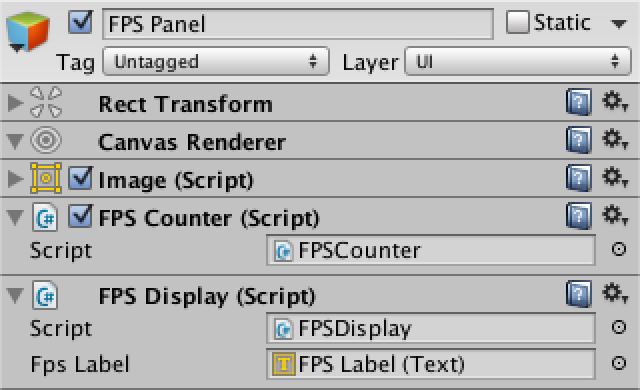
Task: Open Rect Transform help reference icon
Action: click(x=579, y=102)
